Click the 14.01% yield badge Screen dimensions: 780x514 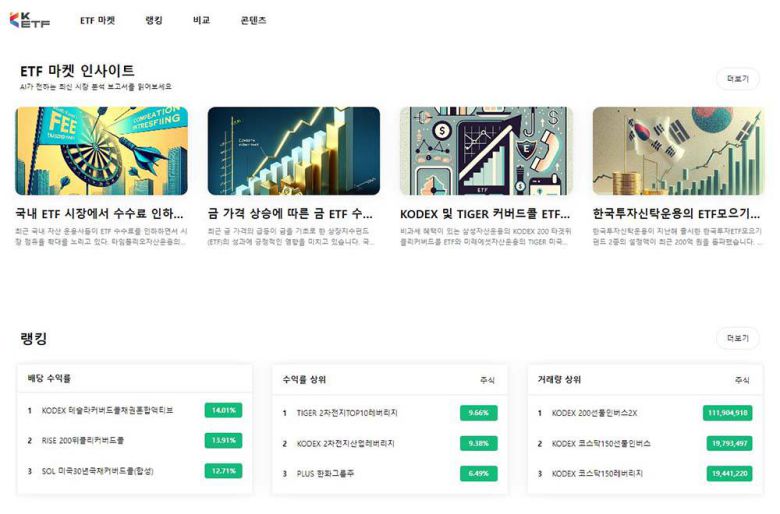point(222,410)
